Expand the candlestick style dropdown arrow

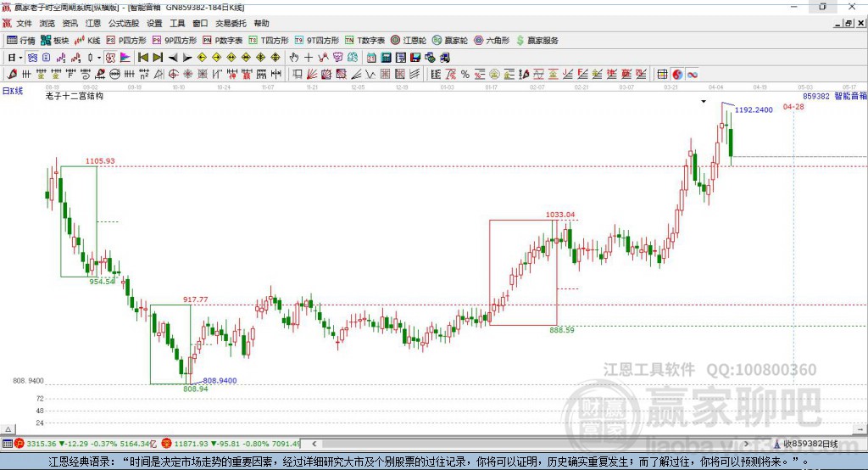(99, 58)
